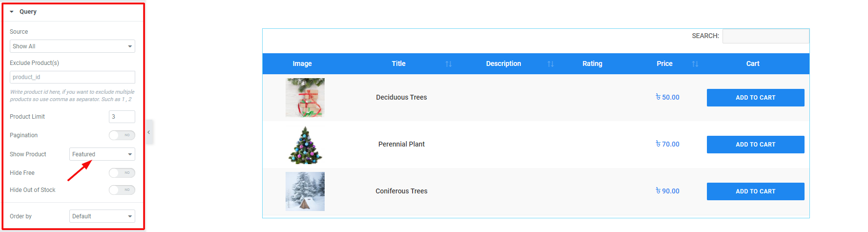Open the Deciduous Trees product thumbnail
The image size is (868, 232).
pyautogui.click(x=305, y=98)
